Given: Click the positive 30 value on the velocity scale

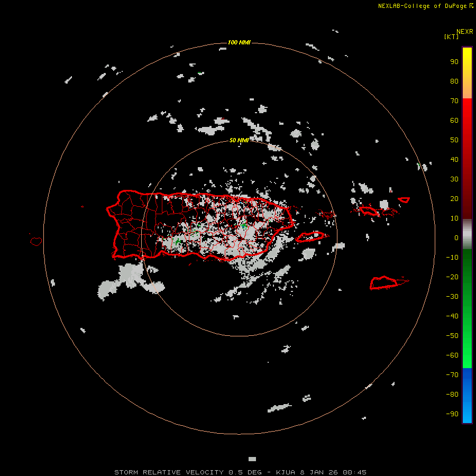Looking at the screenshot, I should (x=454, y=179).
